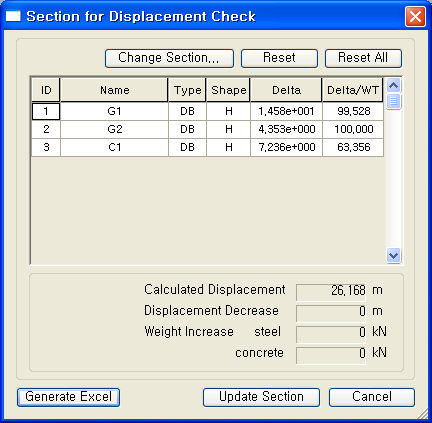
Task: Click the scrollbar down arrow
Action: (x=393, y=256)
